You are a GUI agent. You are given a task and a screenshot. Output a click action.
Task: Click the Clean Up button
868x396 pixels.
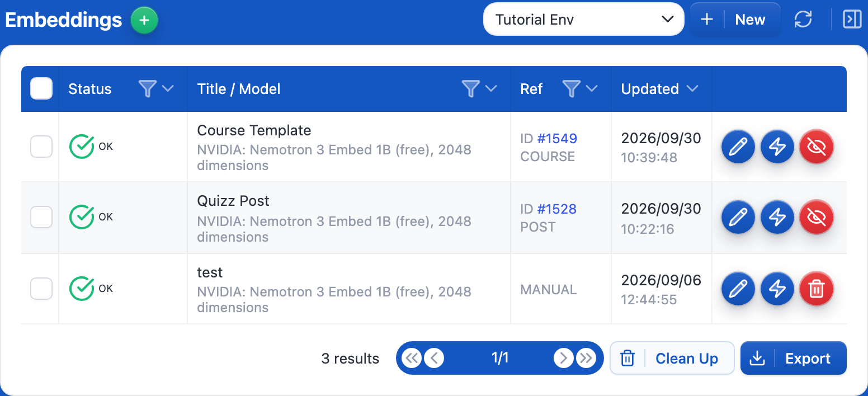pyautogui.click(x=672, y=358)
